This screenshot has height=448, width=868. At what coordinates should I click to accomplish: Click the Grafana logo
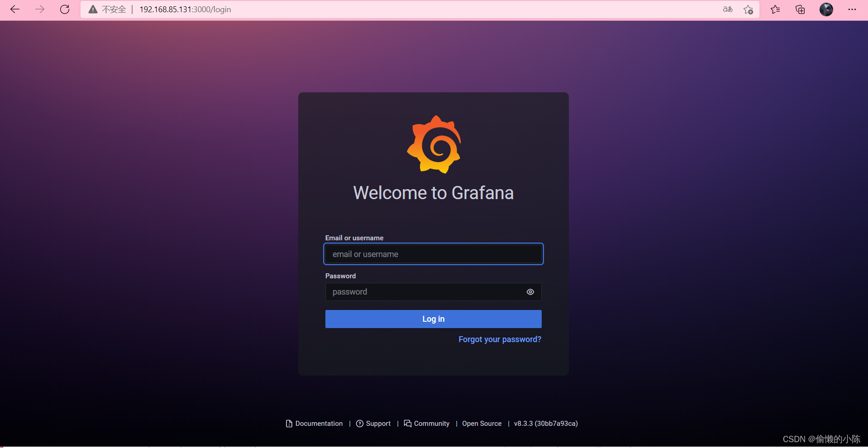click(x=434, y=144)
